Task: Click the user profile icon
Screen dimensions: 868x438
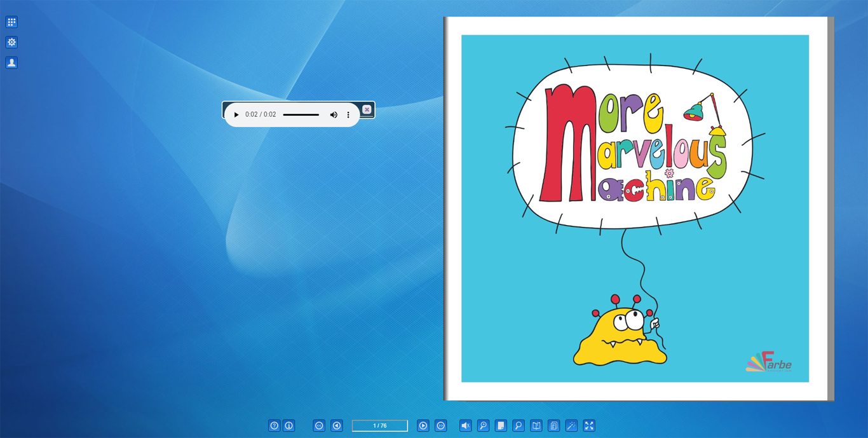Action: point(11,63)
